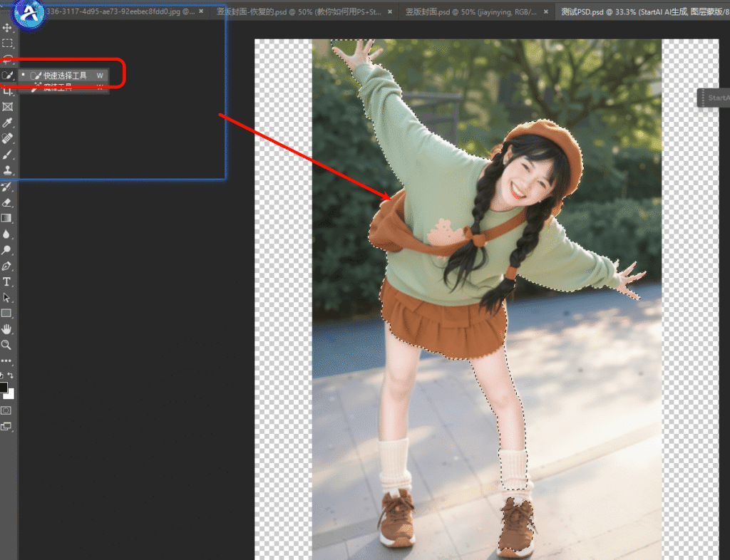Select the Move tool
This screenshot has height=560, width=730.
pos(8,28)
